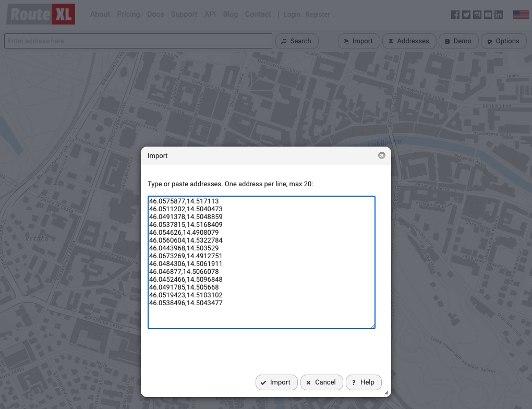
Task: Open the Options toolbar button
Action: pos(504,41)
